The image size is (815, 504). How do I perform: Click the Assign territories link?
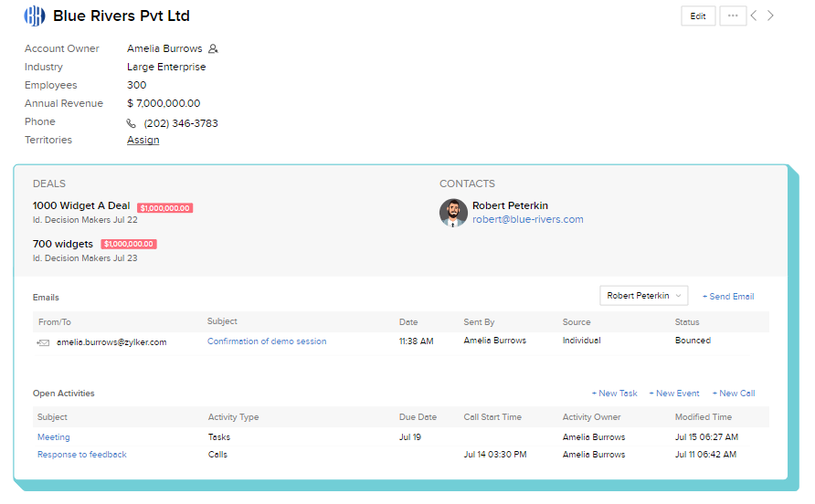[143, 141]
